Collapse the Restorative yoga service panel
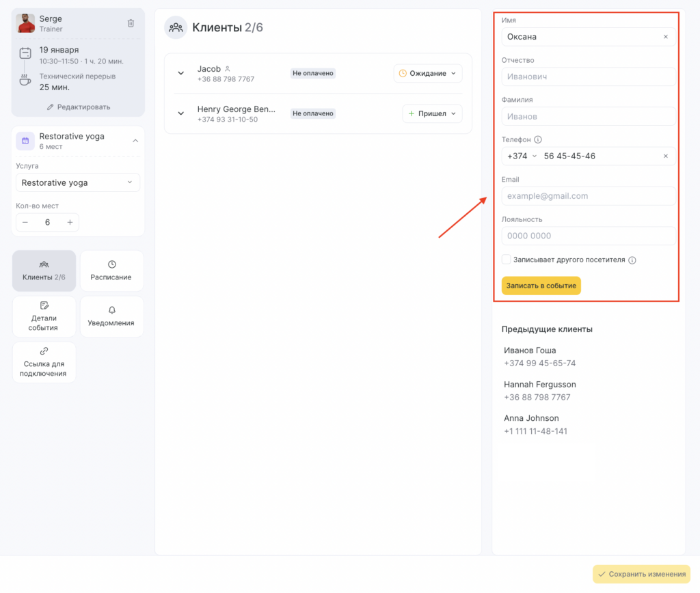 tap(135, 141)
